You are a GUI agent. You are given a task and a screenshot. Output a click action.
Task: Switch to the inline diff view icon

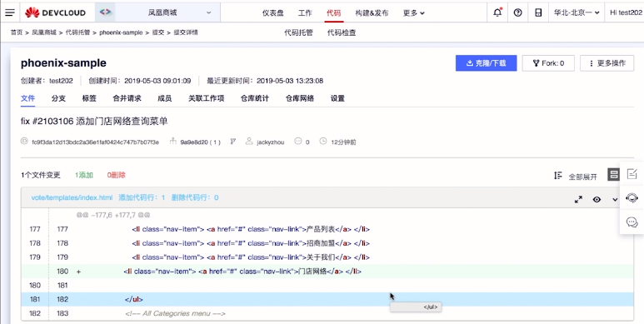click(x=613, y=175)
